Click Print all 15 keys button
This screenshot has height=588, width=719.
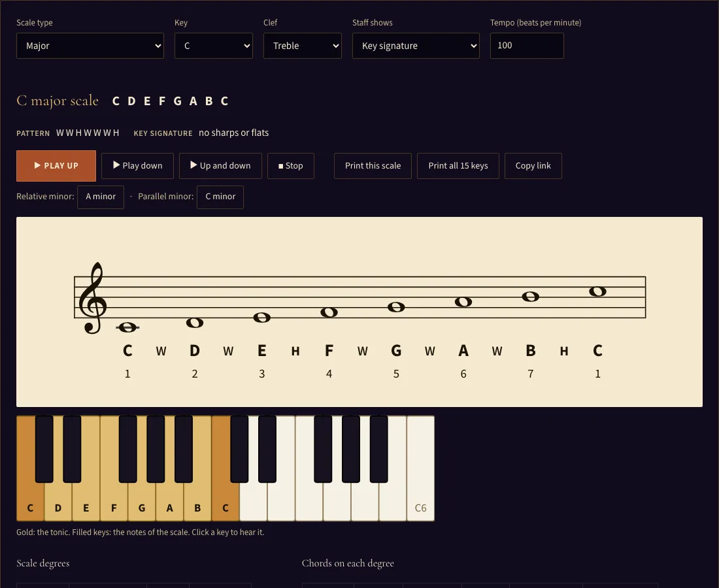coord(458,166)
